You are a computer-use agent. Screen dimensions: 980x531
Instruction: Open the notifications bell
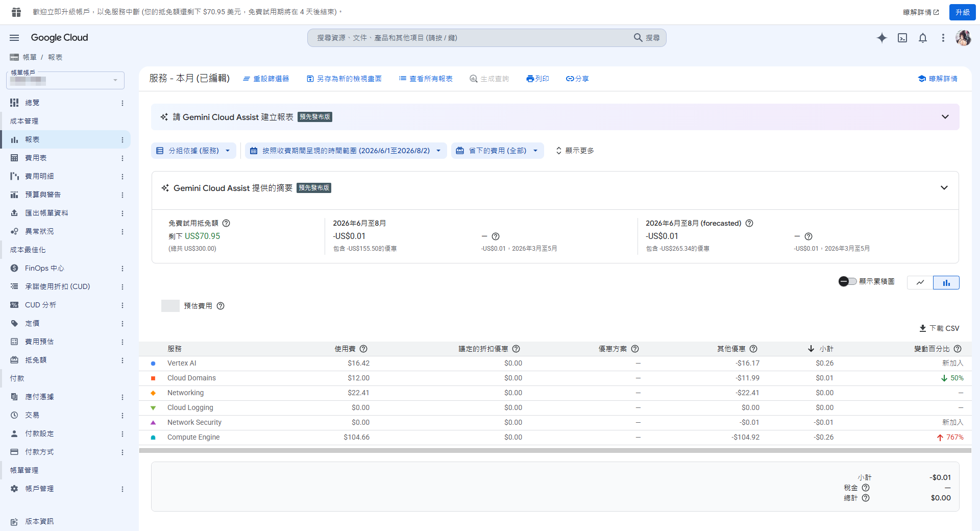pos(923,38)
